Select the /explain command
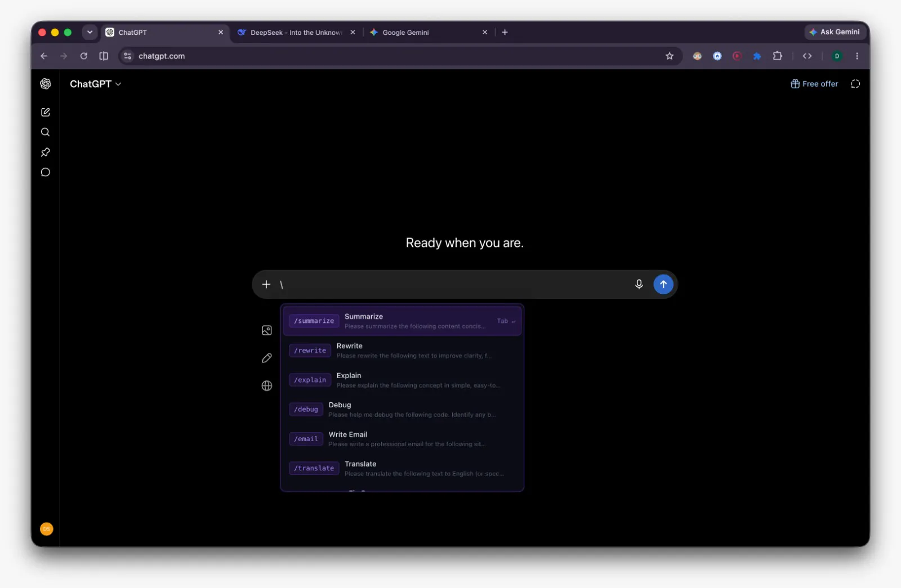 (x=402, y=380)
